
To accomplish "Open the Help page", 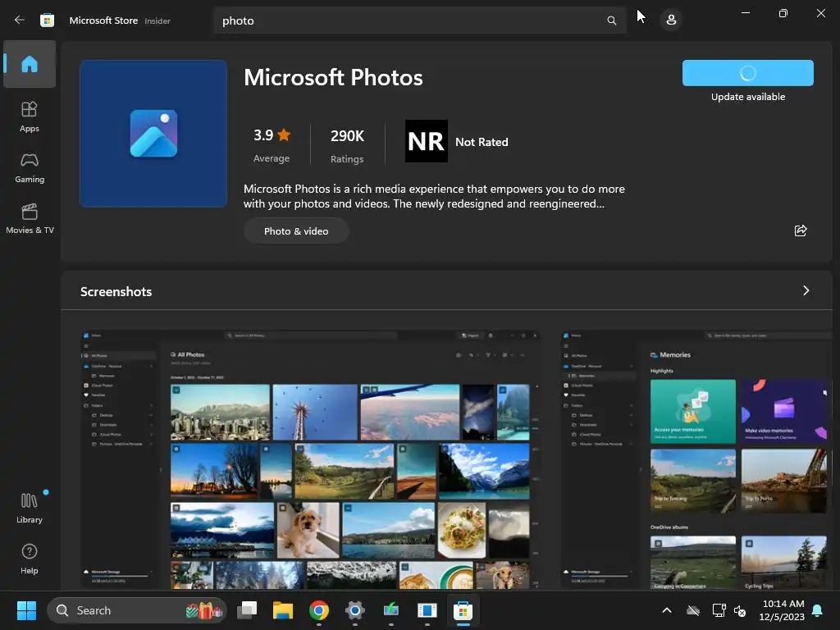I will click(30, 559).
